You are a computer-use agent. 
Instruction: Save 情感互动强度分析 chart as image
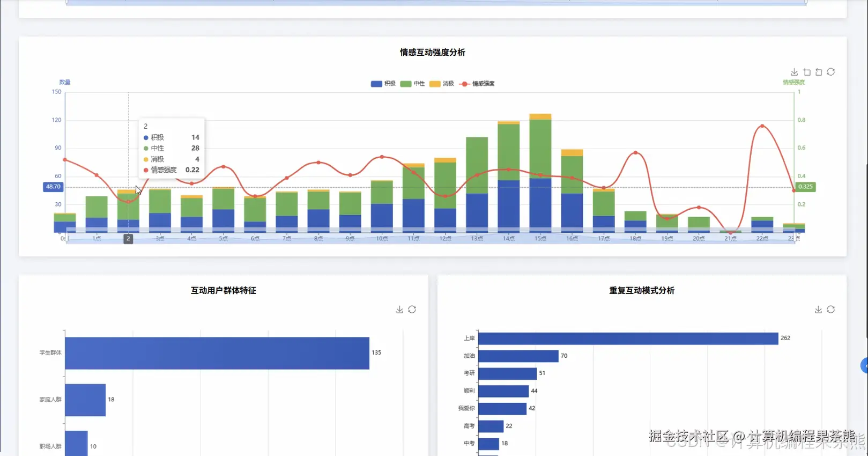point(795,72)
